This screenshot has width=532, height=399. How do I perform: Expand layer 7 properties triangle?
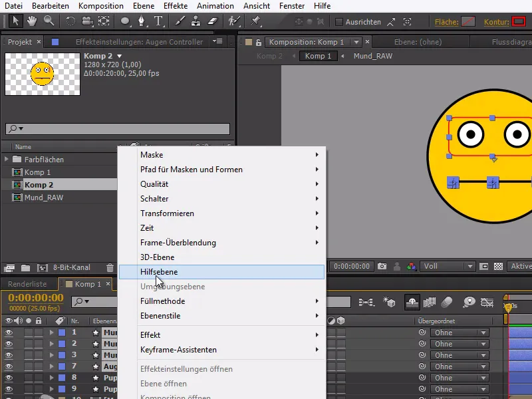click(x=51, y=366)
